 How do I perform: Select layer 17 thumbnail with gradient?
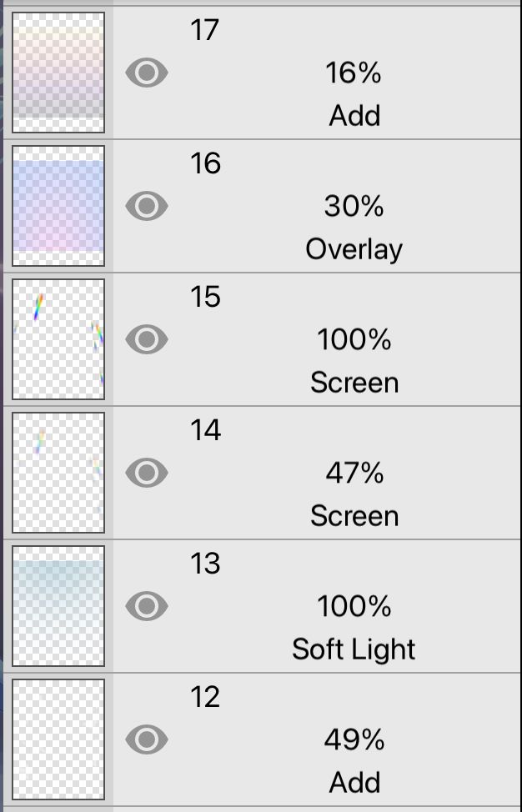(58, 73)
